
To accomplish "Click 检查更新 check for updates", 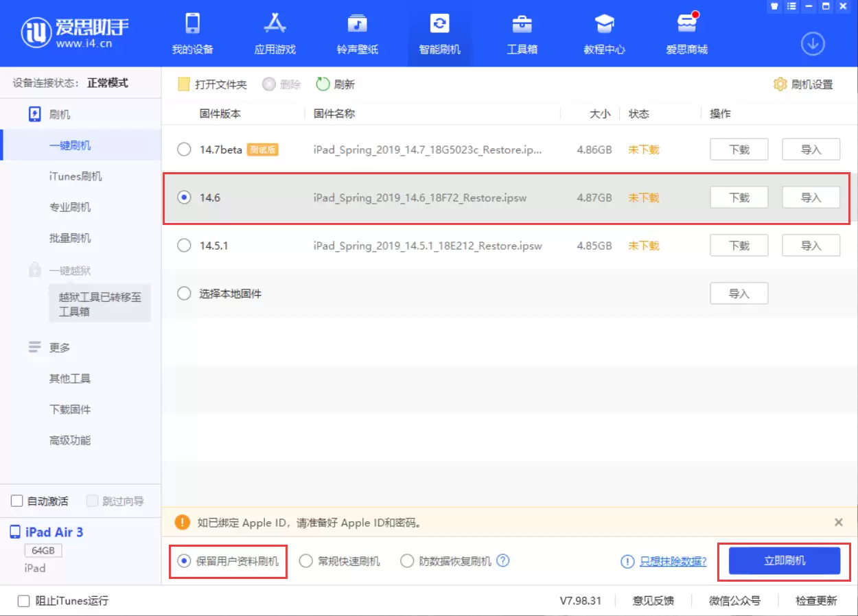I will coord(816,601).
